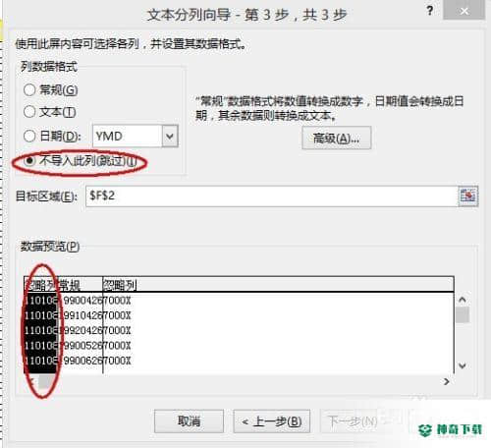
Task: Go back with the 上一步(B) button
Action: click(272, 421)
